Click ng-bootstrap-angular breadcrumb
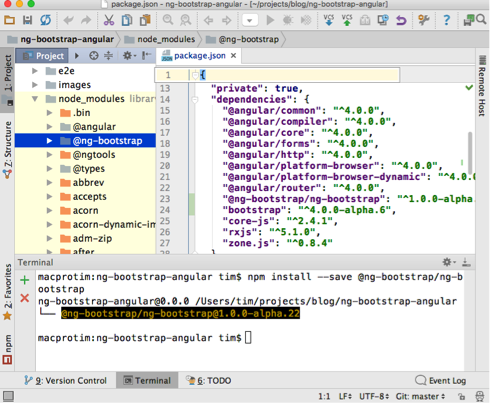 click(x=61, y=39)
